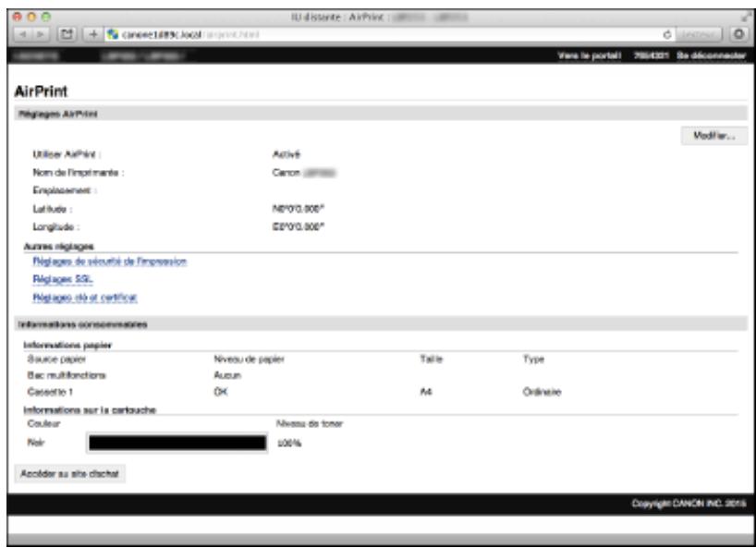Click Se déconnecter to log out
Screen dimensions: 756x548
(711, 55)
